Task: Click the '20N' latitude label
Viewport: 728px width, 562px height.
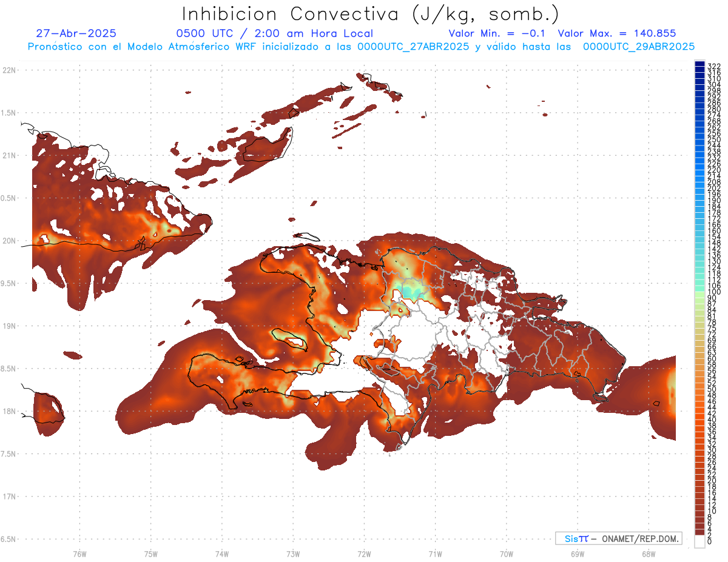Action: (9, 241)
